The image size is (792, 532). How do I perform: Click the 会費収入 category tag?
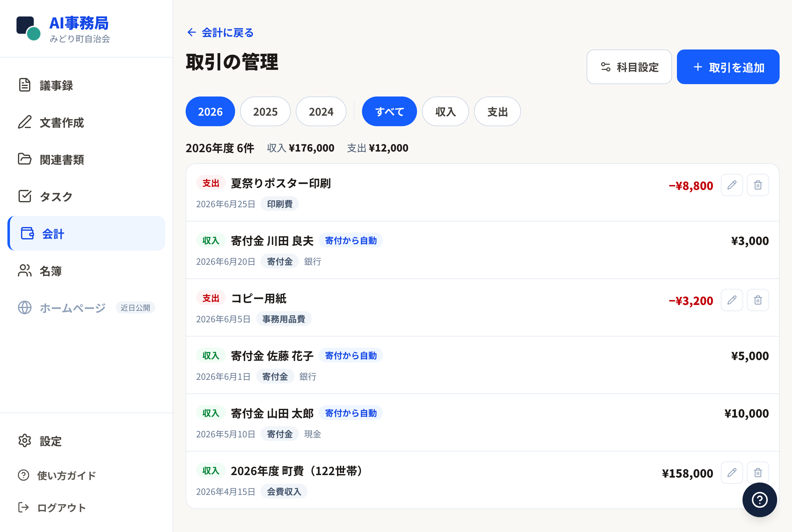(x=284, y=491)
